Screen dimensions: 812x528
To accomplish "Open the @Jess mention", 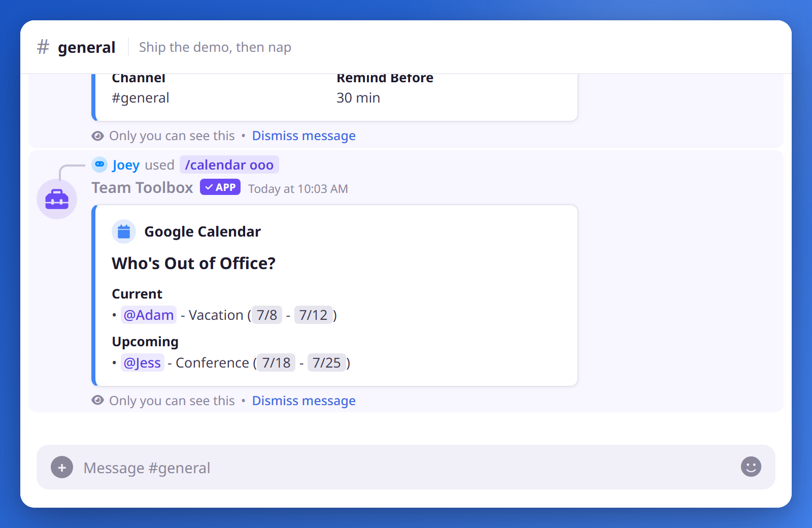I will (143, 363).
